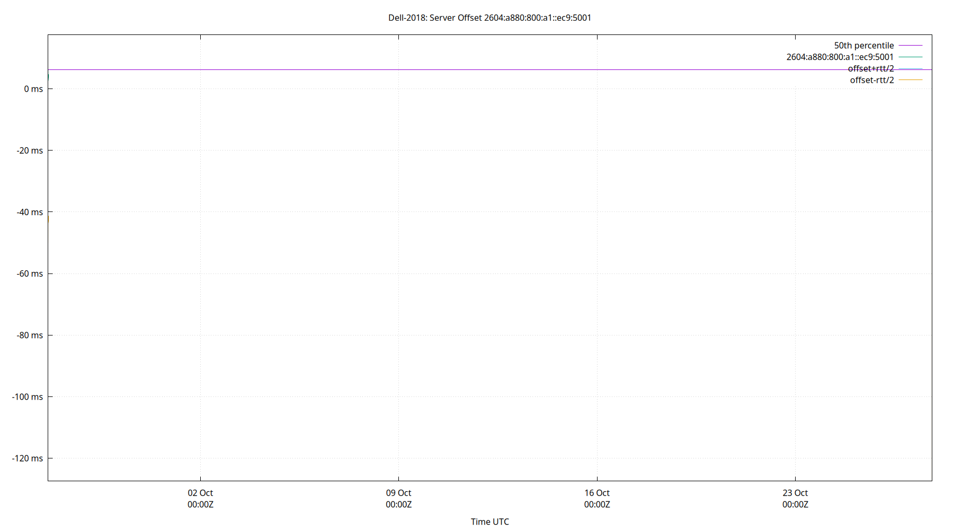Expand details for the 16 Oct date label

pos(597,492)
